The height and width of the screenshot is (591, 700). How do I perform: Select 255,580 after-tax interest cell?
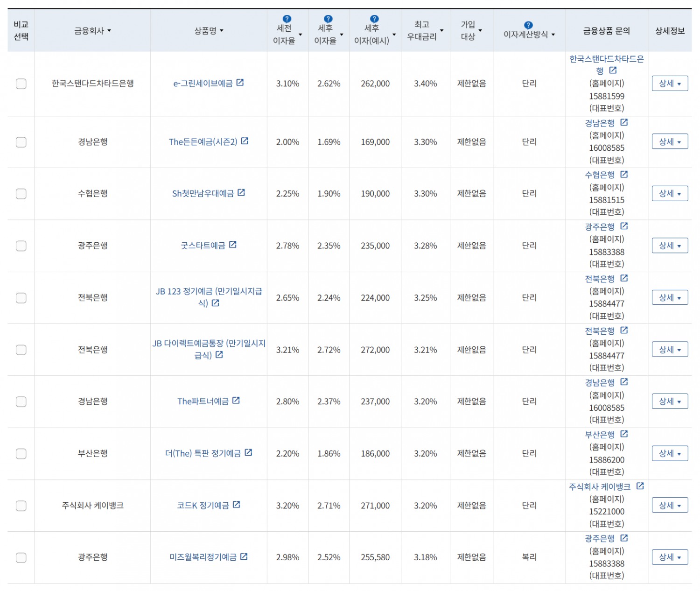tap(375, 557)
